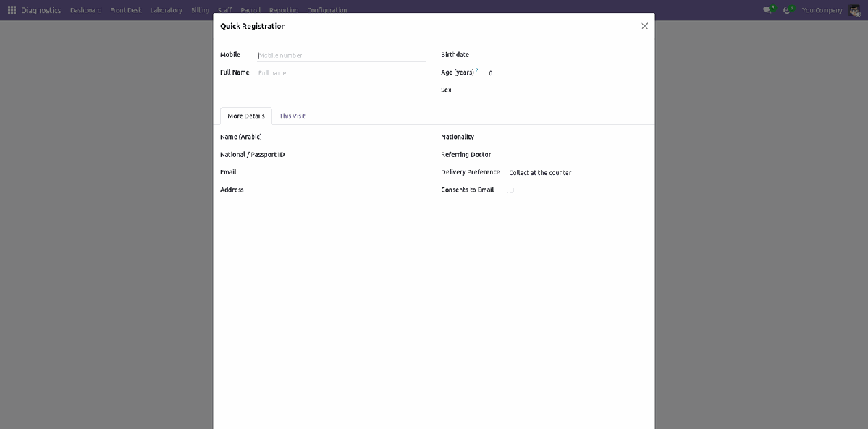Image resolution: width=868 pixels, height=429 pixels.
Task: Focus the Mobile number input field
Action: click(342, 56)
